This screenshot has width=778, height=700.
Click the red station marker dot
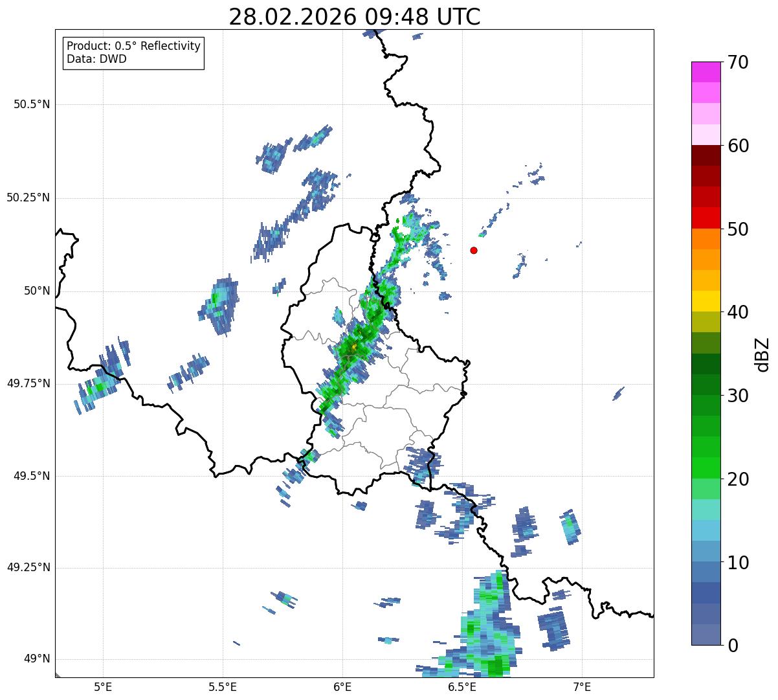click(474, 250)
